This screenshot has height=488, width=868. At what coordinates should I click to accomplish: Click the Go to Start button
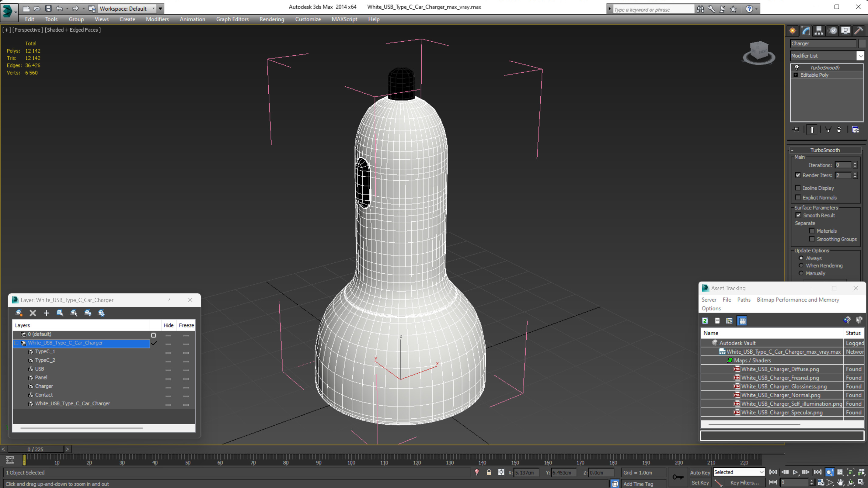click(x=773, y=472)
